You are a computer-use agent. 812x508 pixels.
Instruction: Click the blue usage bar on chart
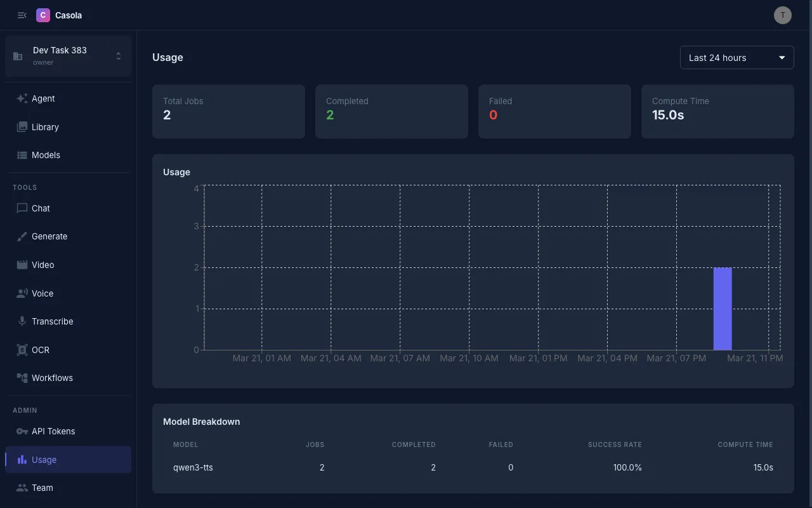(x=723, y=309)
